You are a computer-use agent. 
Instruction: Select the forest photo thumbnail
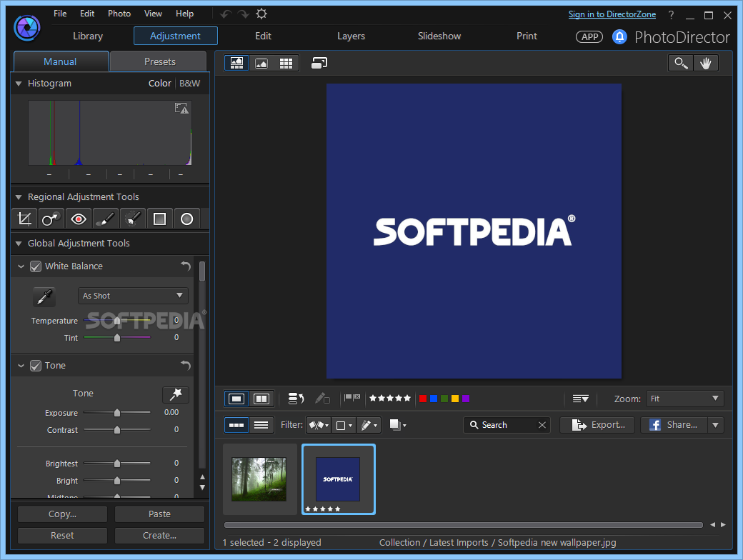(259, 479)
